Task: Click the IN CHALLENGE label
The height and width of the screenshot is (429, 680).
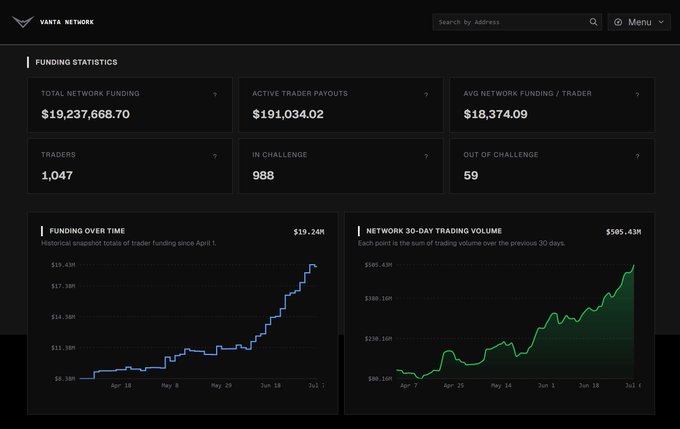Action: click(280, 154)
